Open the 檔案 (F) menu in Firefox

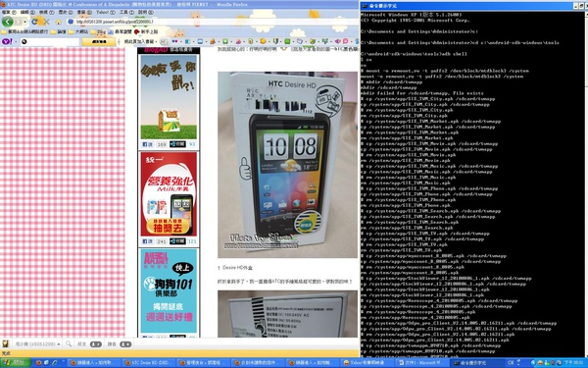tap(9, 12)
